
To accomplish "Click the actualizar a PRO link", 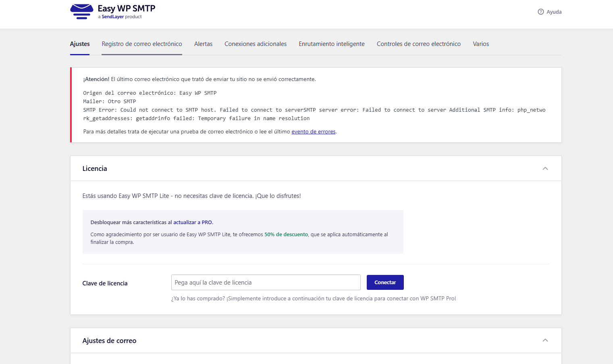I will [x=193, y=223].
